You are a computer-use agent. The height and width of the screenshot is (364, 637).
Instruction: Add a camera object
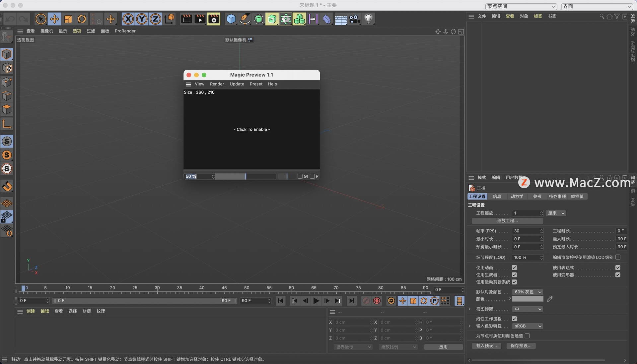coord(355,19)
